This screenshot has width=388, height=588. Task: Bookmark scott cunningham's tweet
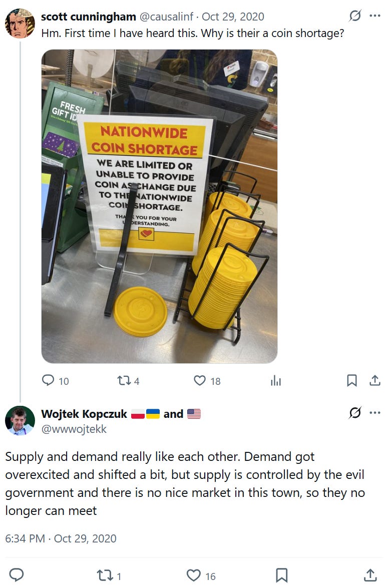[x=351, y=381]
